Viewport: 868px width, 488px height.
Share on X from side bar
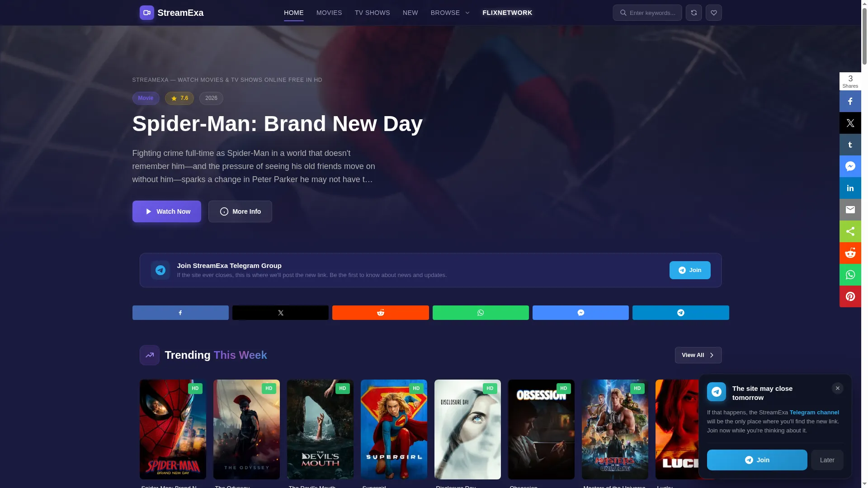tap(850, 123)
